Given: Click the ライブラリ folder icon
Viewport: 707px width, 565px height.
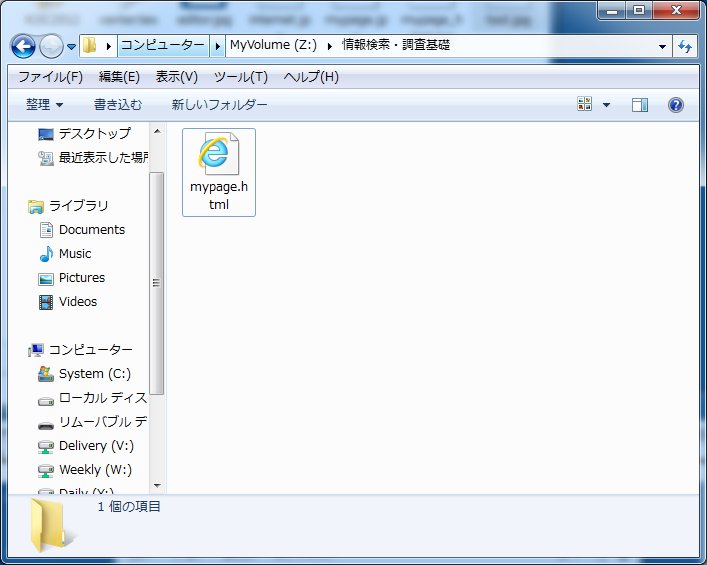Looking at the screenshot, I should coord(36,207).
